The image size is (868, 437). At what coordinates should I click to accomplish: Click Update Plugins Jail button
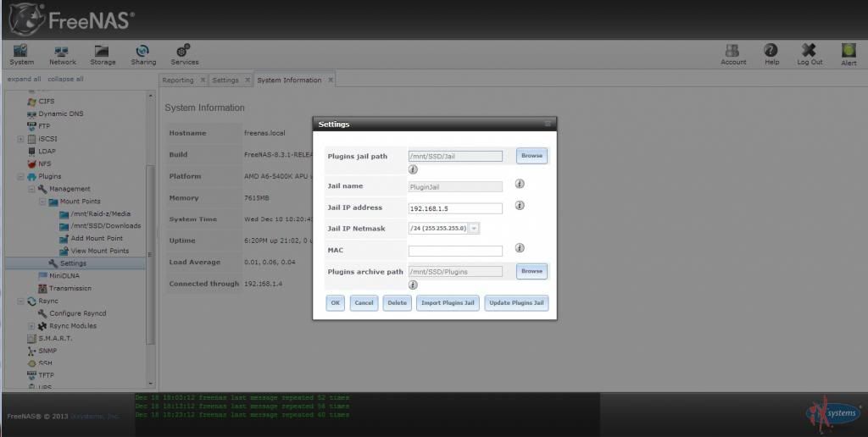516,302
